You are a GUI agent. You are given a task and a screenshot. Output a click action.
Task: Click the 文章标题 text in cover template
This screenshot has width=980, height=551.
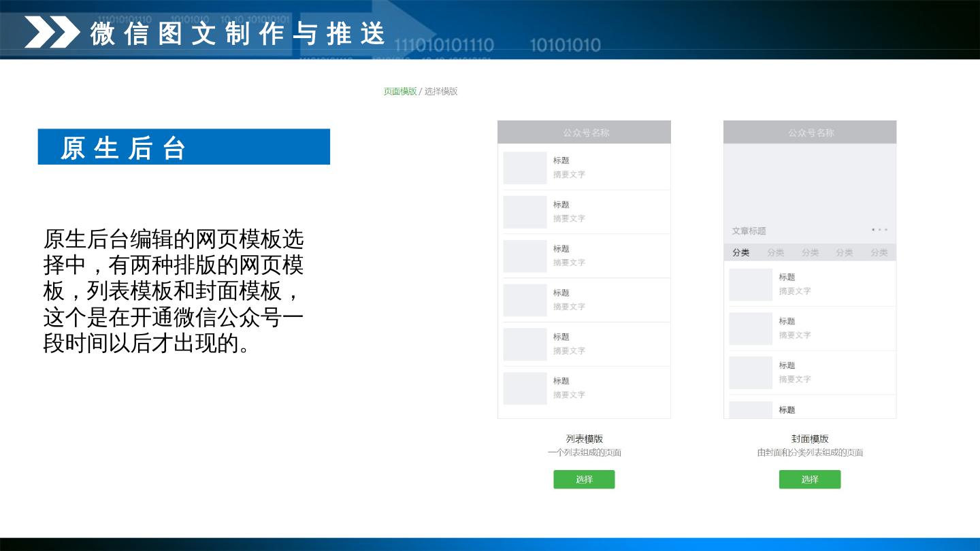coord(749,231)
